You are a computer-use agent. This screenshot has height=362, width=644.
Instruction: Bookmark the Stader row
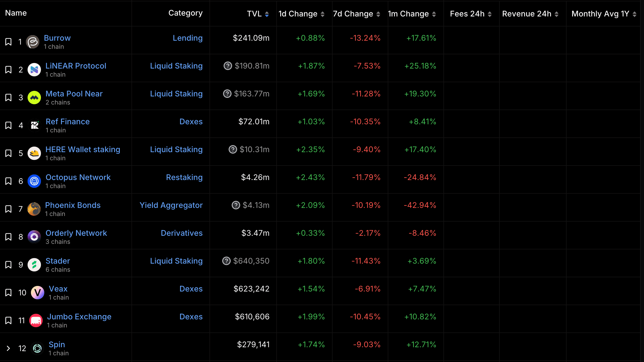coord(8,265)
